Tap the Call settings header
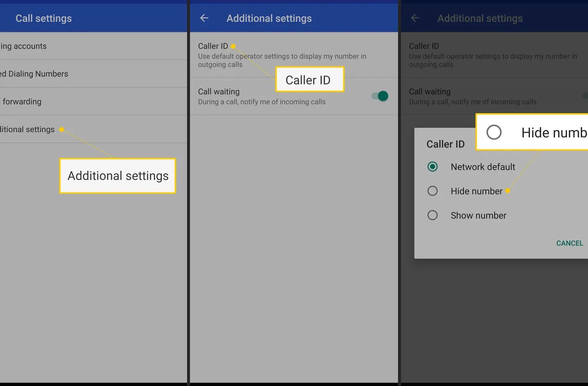 [x=43, y=18]
